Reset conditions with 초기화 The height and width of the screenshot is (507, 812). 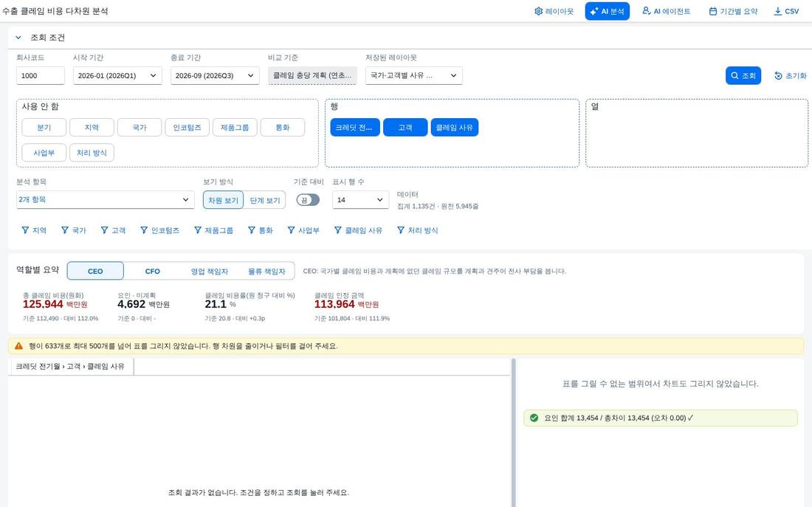click(791, 75)
